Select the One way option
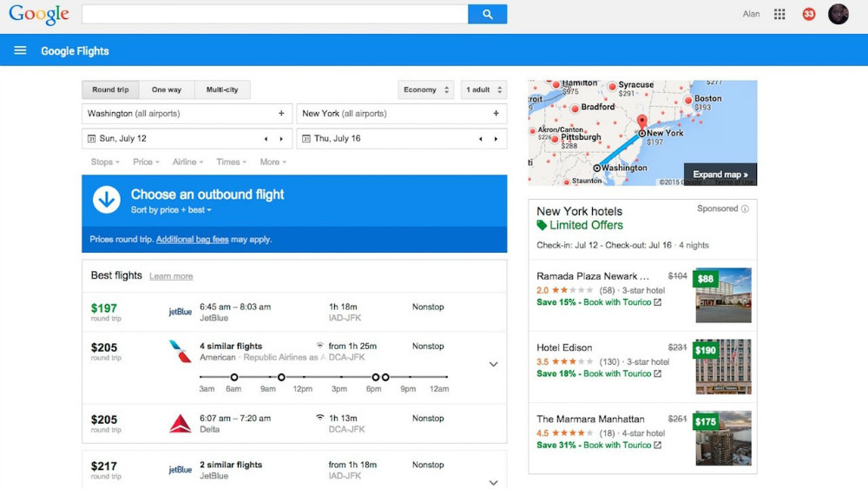This screenshot has width=868, height=489. (x=167, y=89)
